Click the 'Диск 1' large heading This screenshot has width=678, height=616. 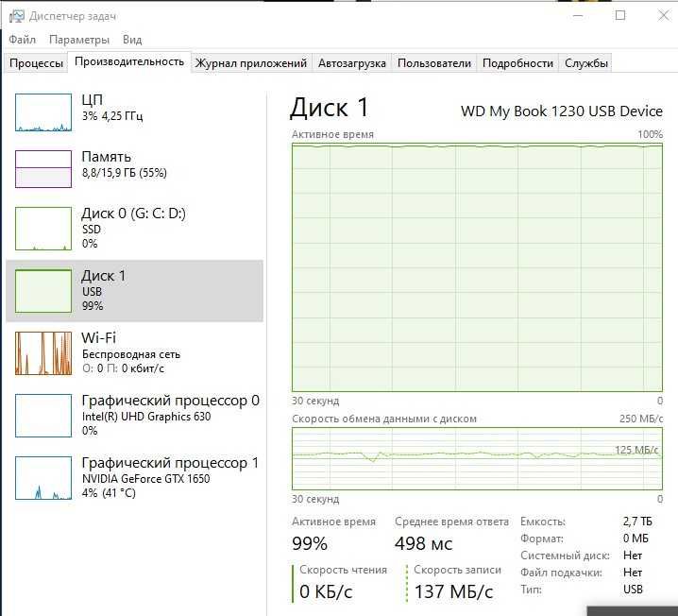tap(329, 108)
